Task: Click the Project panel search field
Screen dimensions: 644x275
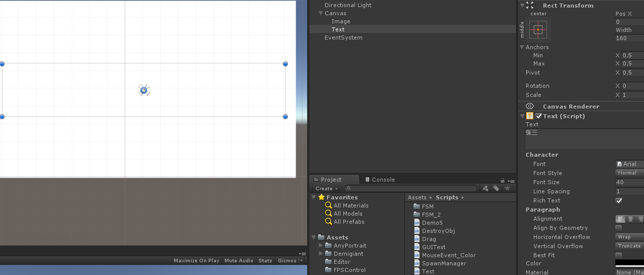Action: click(411, 188)
